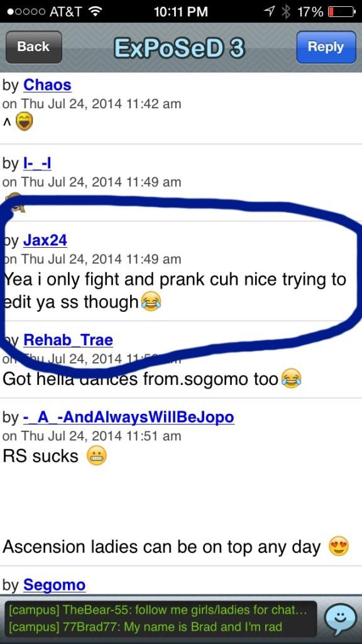Go back using the Back button
The height and width of the screenshot is (644, 362).
tap(33, 47)
